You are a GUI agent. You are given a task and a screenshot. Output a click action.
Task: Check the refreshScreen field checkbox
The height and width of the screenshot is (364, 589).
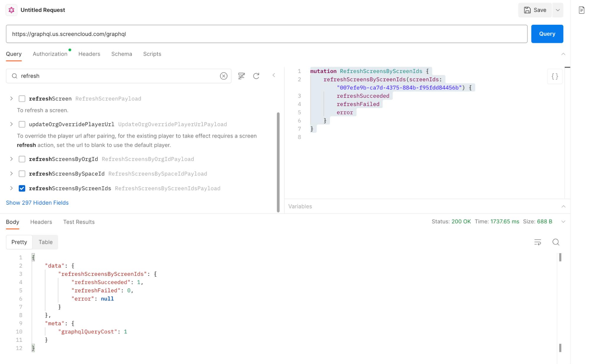(x=22, y=99)
